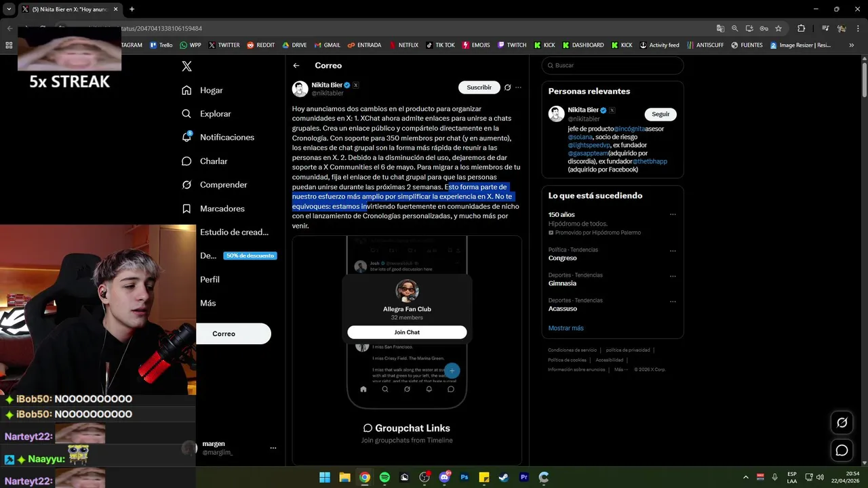Bookmark this page with the star icon
This screenshot has width=868, height=488.
tap(778, 28)
